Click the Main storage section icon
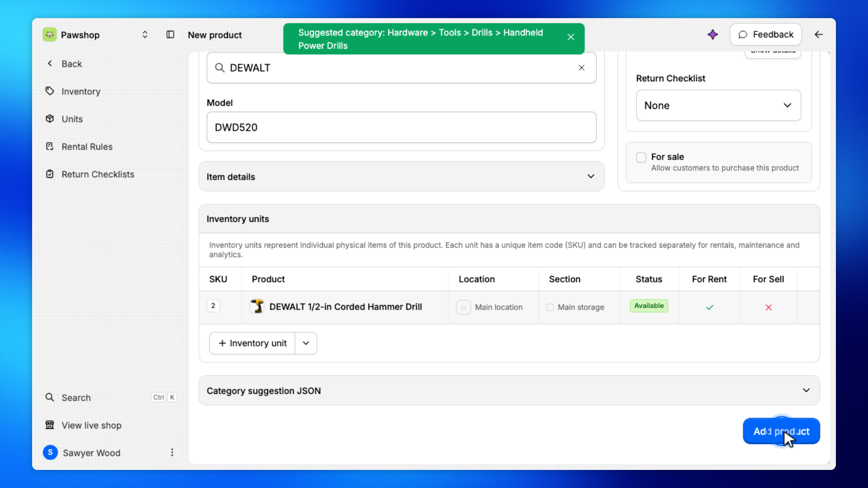The image size is (868, 488). (550, 307)
